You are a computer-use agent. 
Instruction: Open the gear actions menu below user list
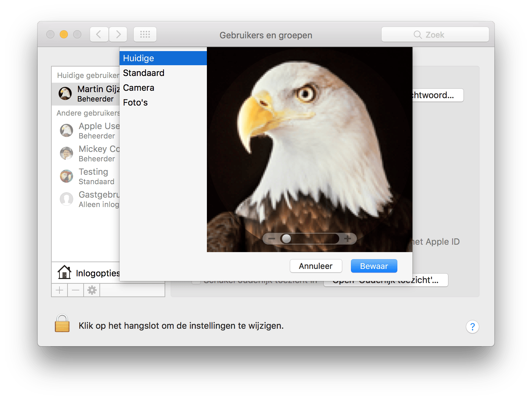pos(92,290)
